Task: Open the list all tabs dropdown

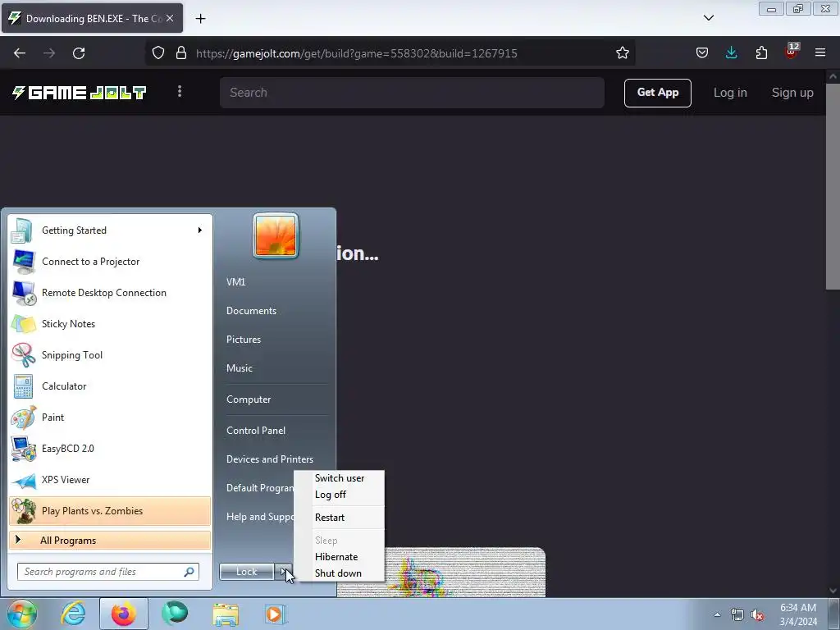Action: pyautogui.click(x=708, y=18)
